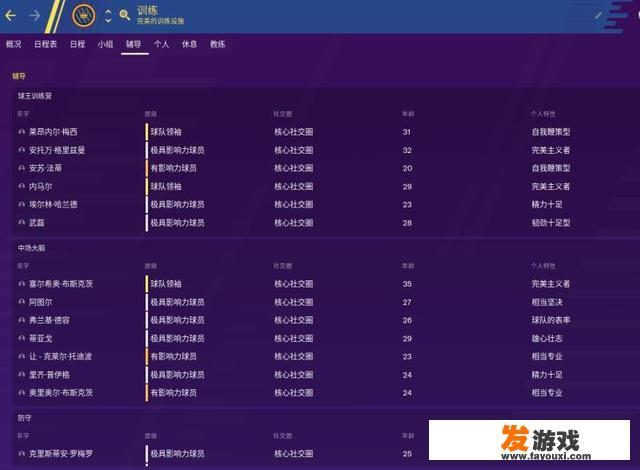640x470 pixels.
Task: Click 极具影响力球员 in 埃尔林·哈兰德's row
Action: point(178,204)
